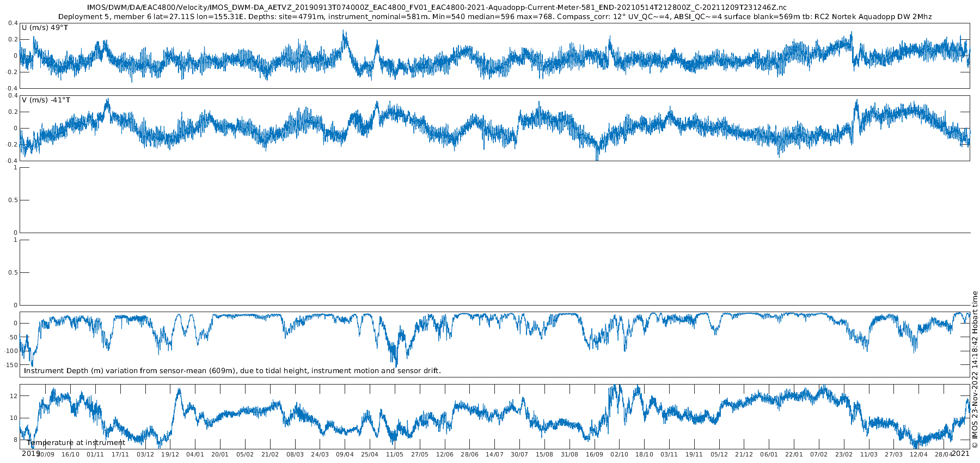
Task: Click the 10 tick on temperature axis
Action: pyautogui.click(x=14, y=418)
